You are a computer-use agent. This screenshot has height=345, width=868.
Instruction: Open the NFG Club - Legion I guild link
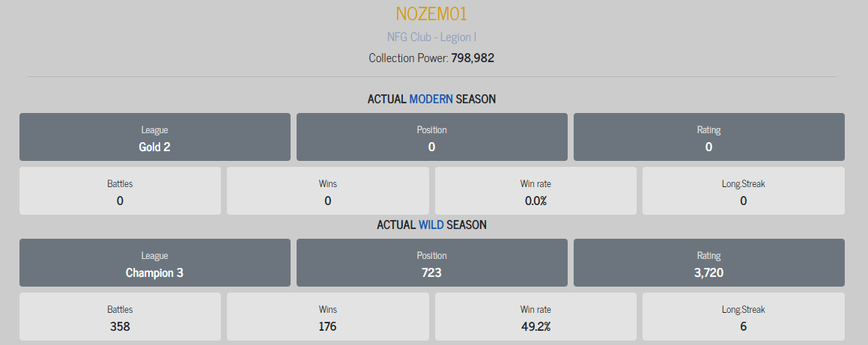pyautogui.click(x=432, y=37)
